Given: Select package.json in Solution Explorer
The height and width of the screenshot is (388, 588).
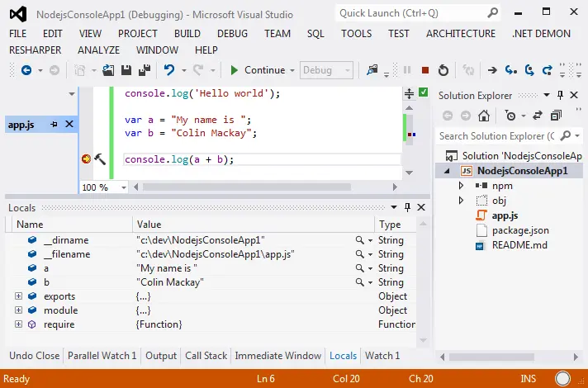Looking at the screenshot, I should [520, 230].
